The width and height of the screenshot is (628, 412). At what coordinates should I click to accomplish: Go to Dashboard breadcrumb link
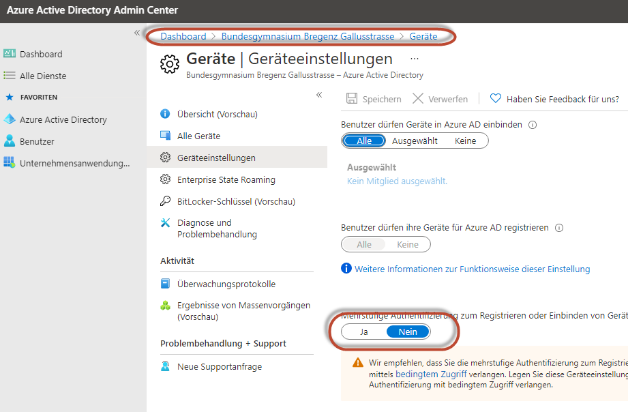click(x=183, y=37)
